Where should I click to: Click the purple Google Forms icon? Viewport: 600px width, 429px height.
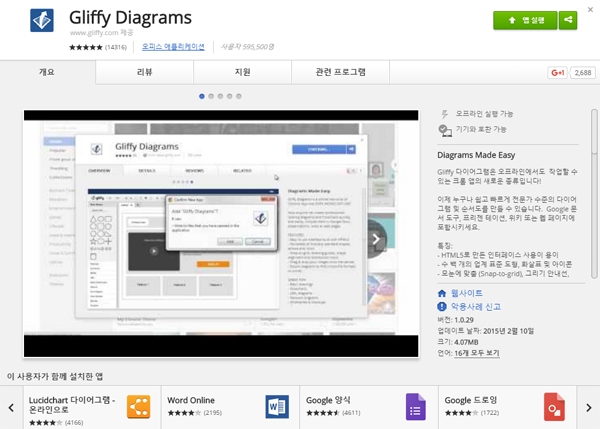pos(416,407)
